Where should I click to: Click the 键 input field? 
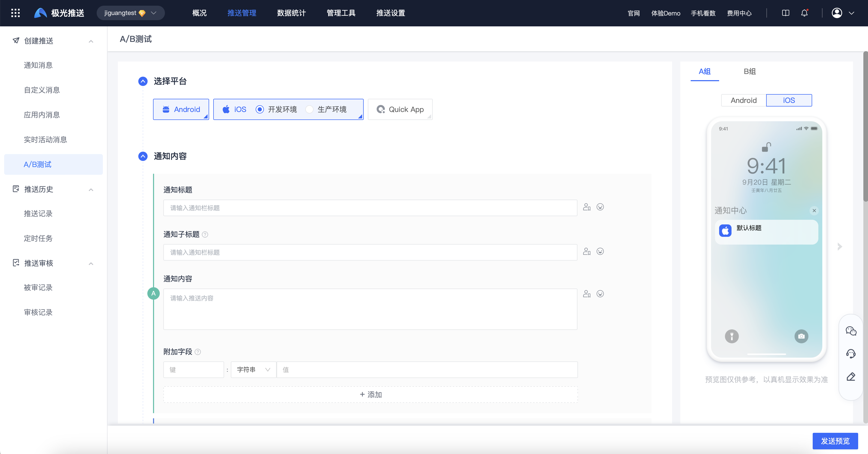pyautogui.click(x=194, y=370)
